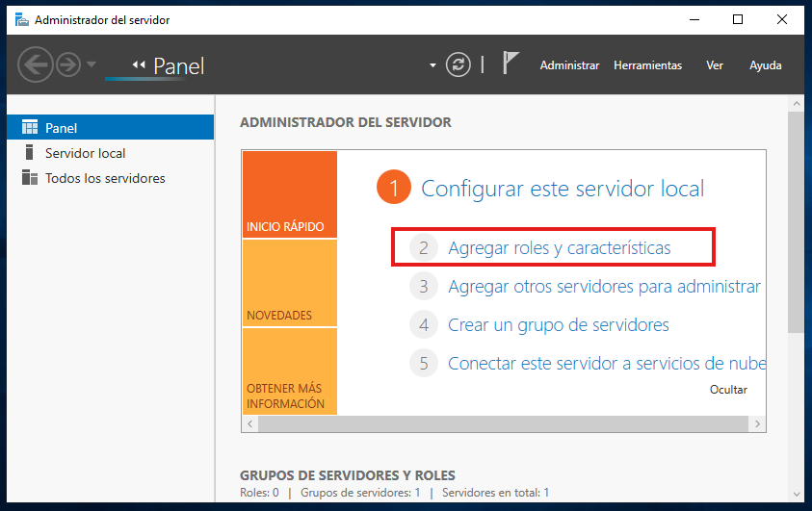The image size is (812, 511).
Task: Click Crear un grupo de servidores
Action: tap(559, 325)
